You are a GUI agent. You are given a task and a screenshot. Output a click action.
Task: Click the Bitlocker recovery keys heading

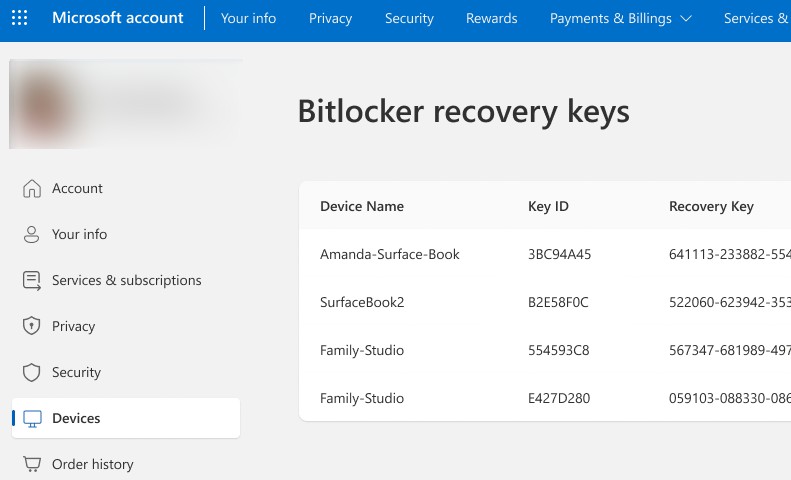463,111
